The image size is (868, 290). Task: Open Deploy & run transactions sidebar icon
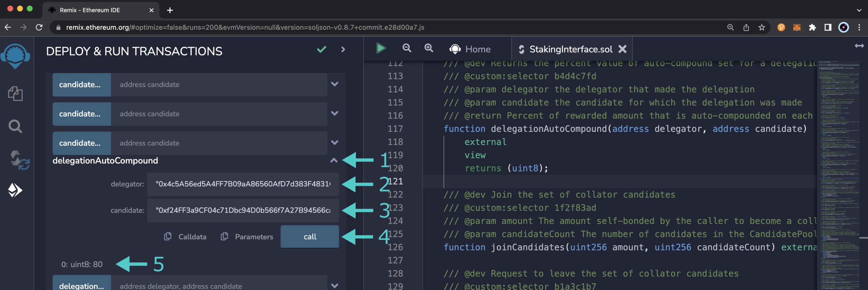(x=15, y=190)
